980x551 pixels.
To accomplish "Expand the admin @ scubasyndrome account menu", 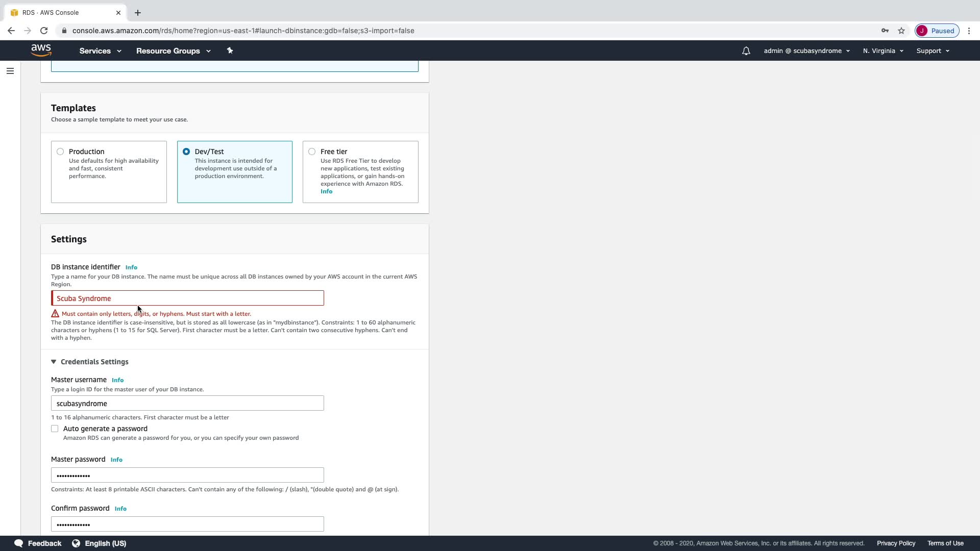I will tap(806, 51).
